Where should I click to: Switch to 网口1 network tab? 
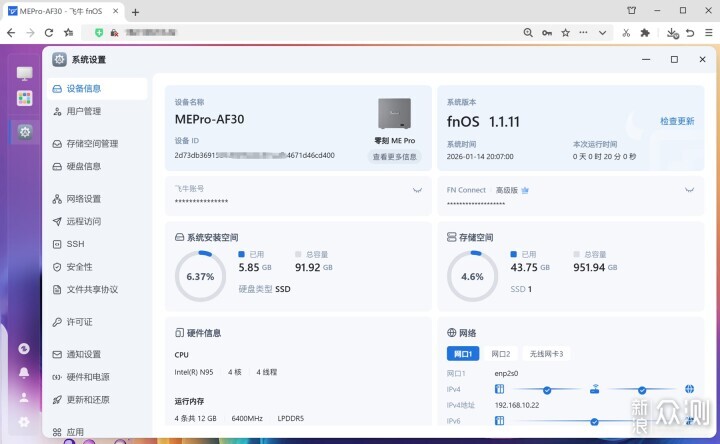pos(462,354)
